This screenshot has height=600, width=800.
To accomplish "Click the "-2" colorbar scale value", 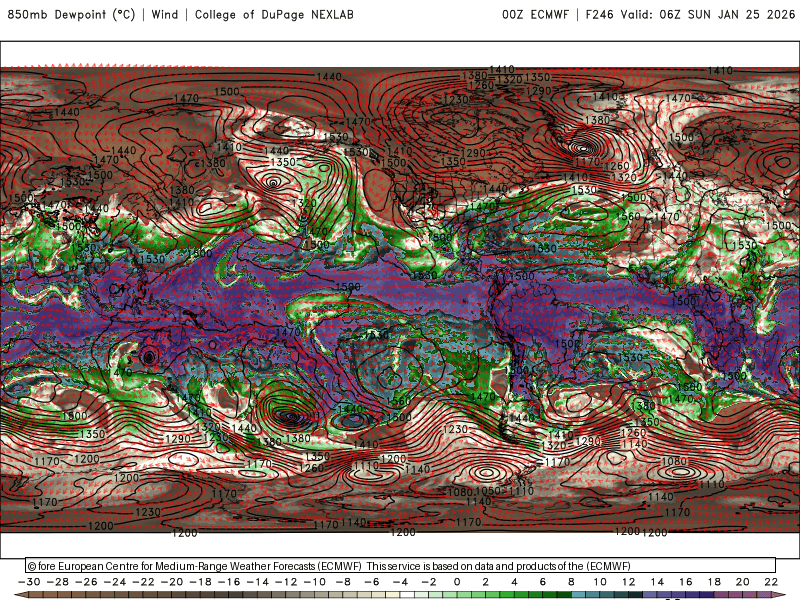I will click(429, 582).
